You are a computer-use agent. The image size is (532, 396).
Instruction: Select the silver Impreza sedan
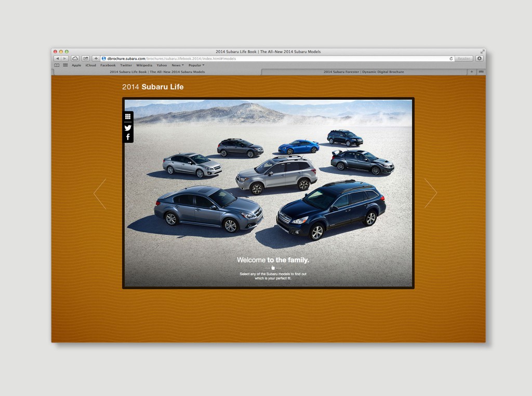click(192, 165)
